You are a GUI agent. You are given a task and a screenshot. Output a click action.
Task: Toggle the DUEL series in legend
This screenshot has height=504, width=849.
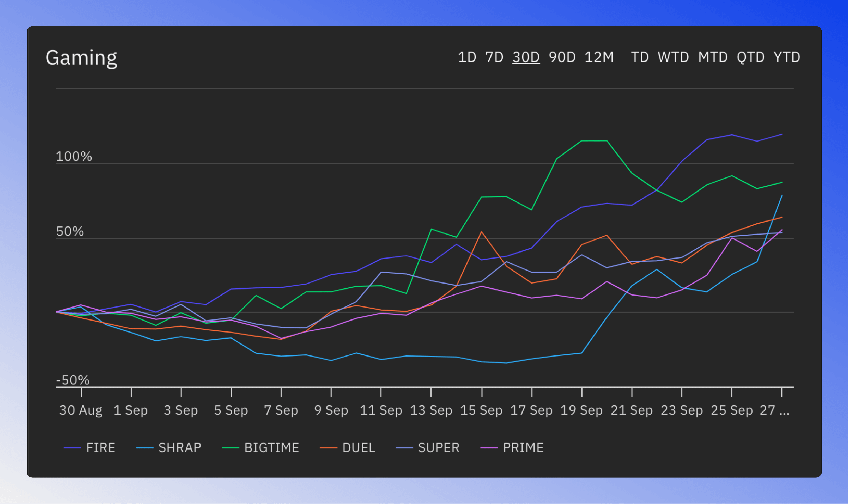click(x=348, y=448)
